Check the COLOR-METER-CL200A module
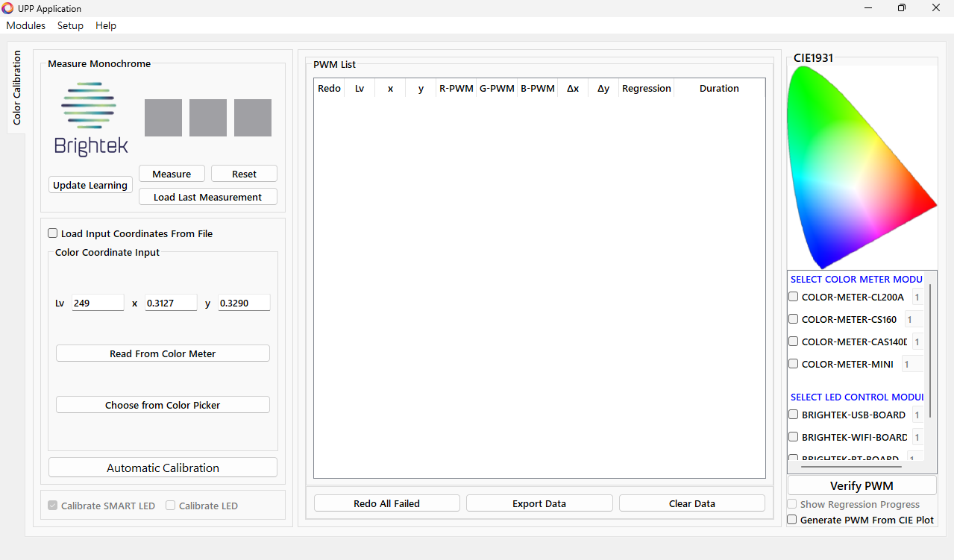Viewport: 954px width, 560px height. (794, 297)
